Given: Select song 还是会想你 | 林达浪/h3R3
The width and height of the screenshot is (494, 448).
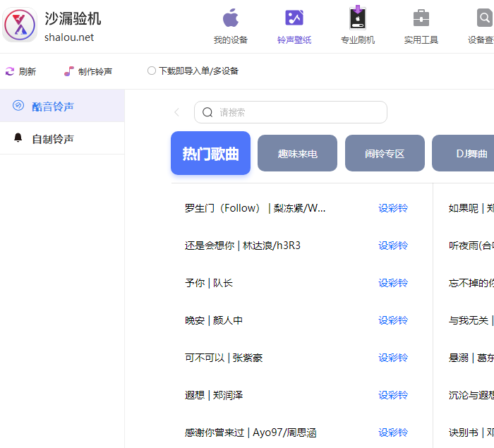Looking at the screenshot, I should click(243, 246).
